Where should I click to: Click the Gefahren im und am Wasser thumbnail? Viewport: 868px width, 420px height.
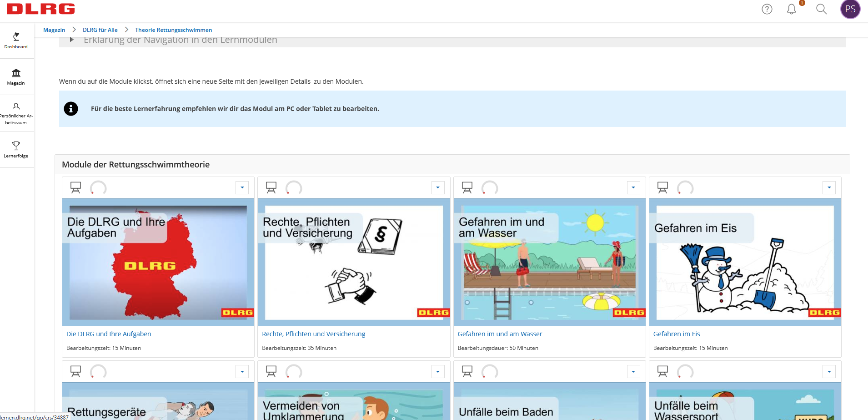549,262
